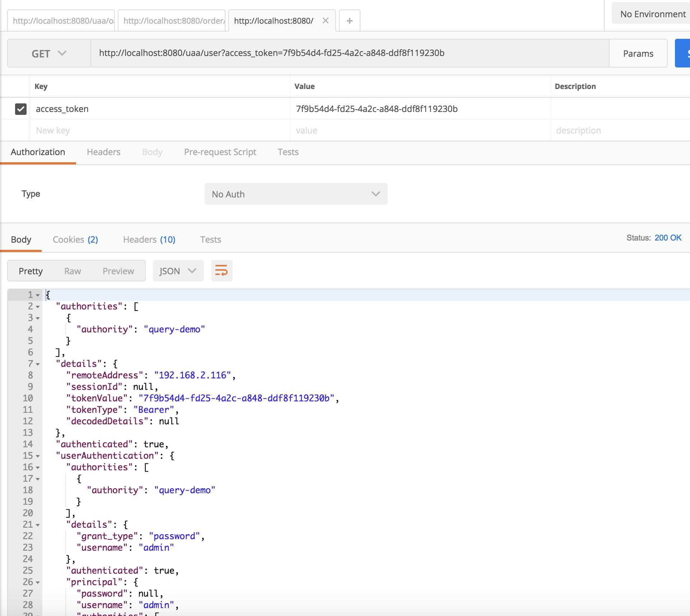Select the Authorization tab
Screen dimensions: 690x616
click(37, 151)
